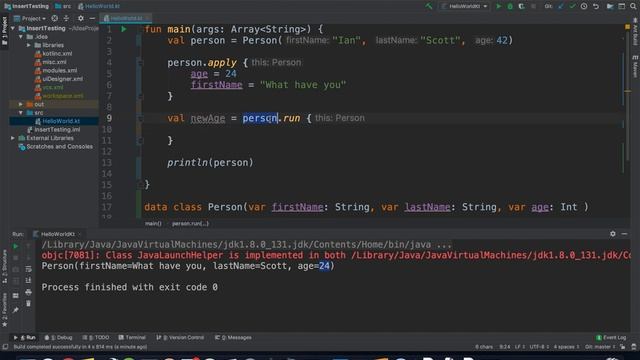This screenshot has width=640, height=360.
Task: Open Run panel settings gear
Action: coord(613,234)
